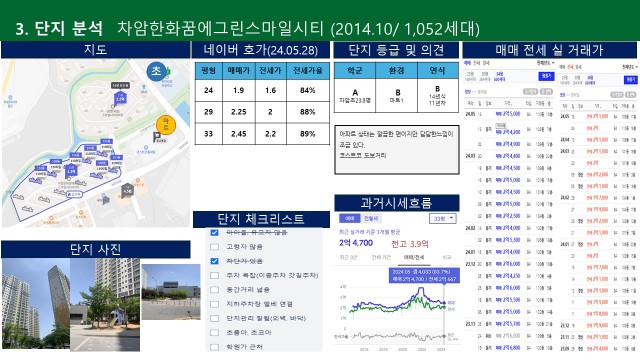640x360 pixels.
Task: Click the 2.25 매매가 cell for 29평
Action: tap(239, 112)
